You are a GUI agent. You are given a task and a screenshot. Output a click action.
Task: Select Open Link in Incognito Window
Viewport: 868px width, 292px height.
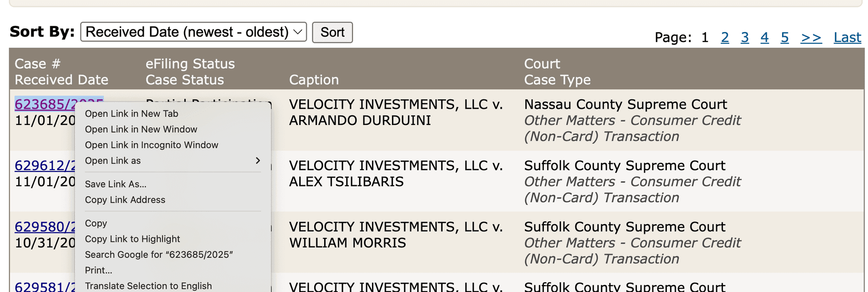pyautogui.click(x=151, y=145)
